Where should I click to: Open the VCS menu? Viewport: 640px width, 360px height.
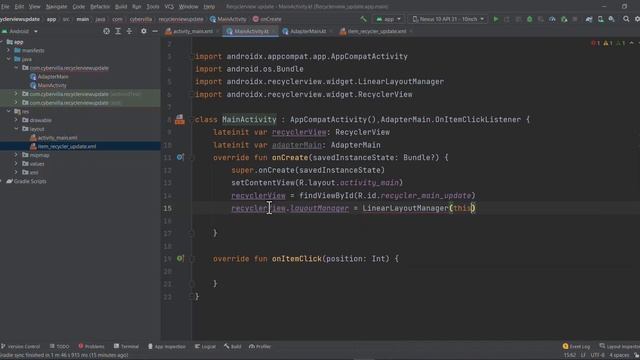(x=169, y=7)
